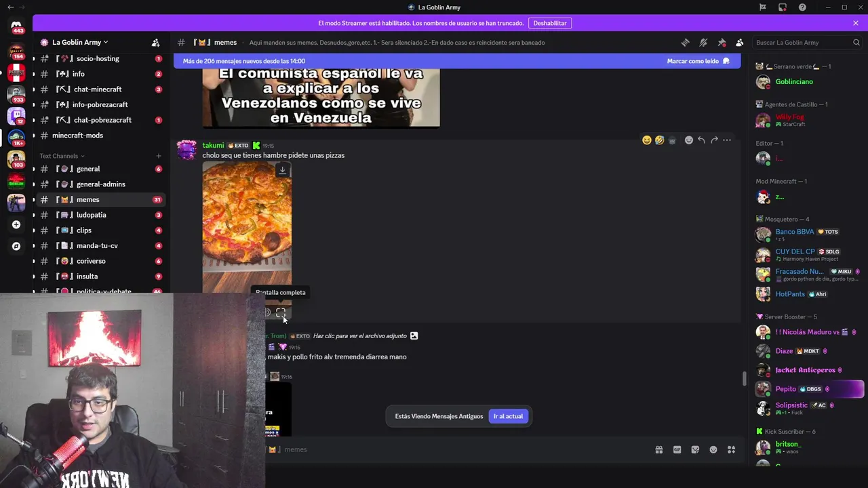Forward takumi's message
The height and width of the screenshot is (488, 868).
tap(714, 140)
